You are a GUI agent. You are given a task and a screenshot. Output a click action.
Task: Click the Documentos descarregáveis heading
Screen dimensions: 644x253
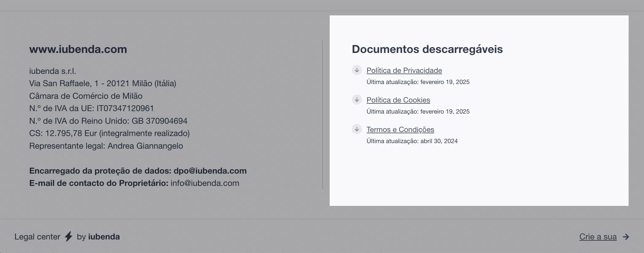(x=427, y=49)
